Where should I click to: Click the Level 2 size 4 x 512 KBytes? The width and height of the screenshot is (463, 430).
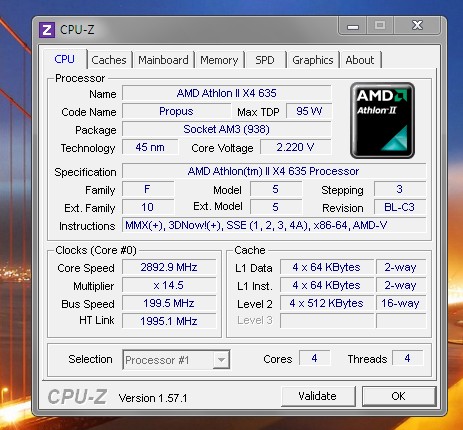point(327,303)
